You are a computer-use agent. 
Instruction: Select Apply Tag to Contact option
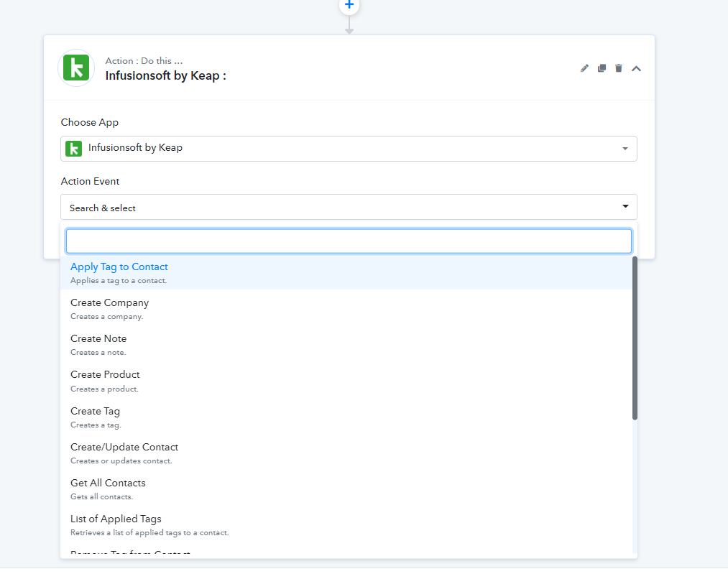pos(346,273)
